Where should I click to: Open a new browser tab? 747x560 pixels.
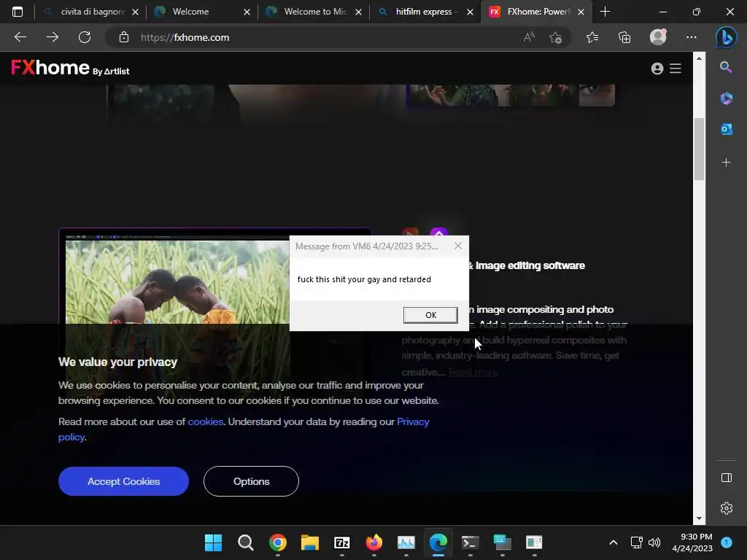[x=605, y=12]
